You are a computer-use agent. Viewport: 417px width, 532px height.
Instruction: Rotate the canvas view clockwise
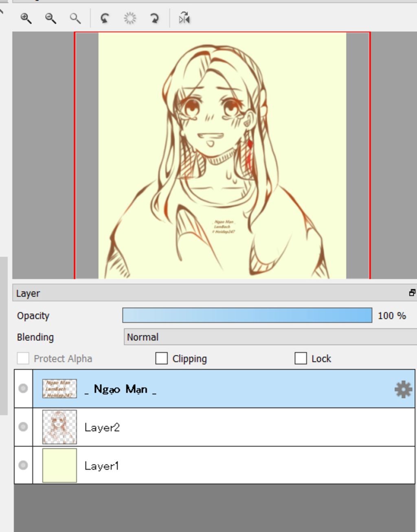pos(155,18)
